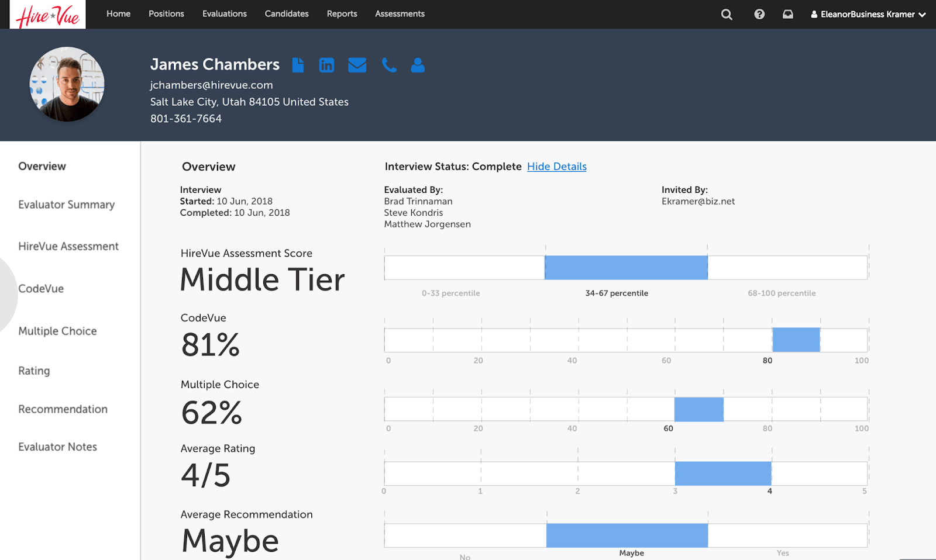Click the phone number 801-361-7664
The height and width of the screenshot is (560, 936).
coord(186,119)
